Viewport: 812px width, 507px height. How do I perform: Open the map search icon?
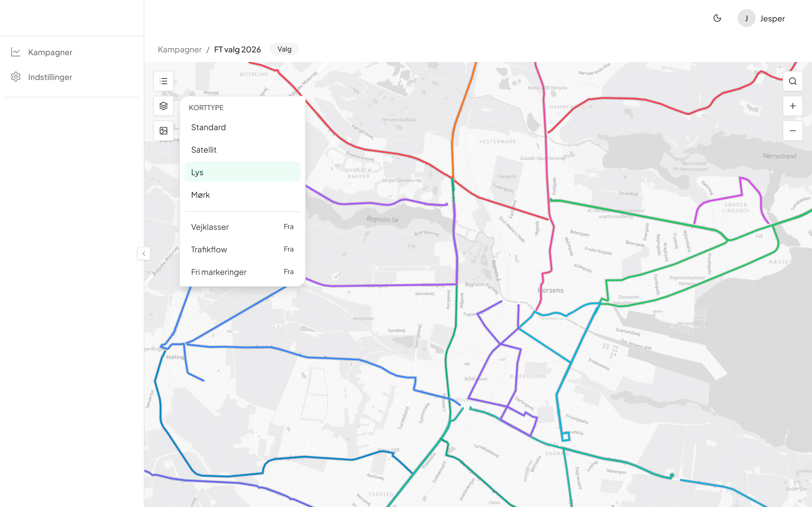pyautogui.click(x=793, y=81)
